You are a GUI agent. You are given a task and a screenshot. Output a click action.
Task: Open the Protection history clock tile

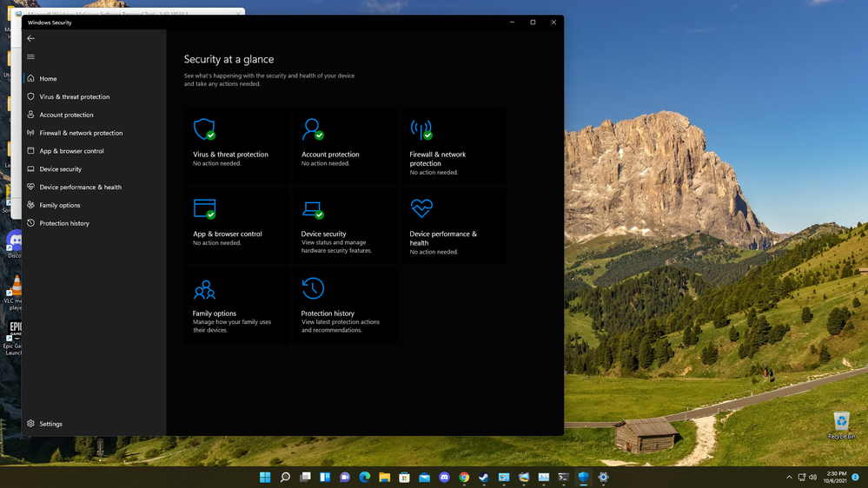tap(345, 306)
